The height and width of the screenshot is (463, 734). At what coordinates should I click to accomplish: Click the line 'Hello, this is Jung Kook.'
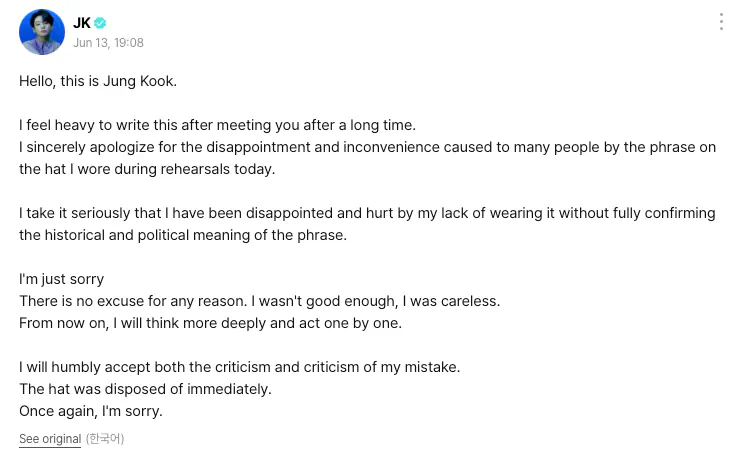click(x=98, y=81)
